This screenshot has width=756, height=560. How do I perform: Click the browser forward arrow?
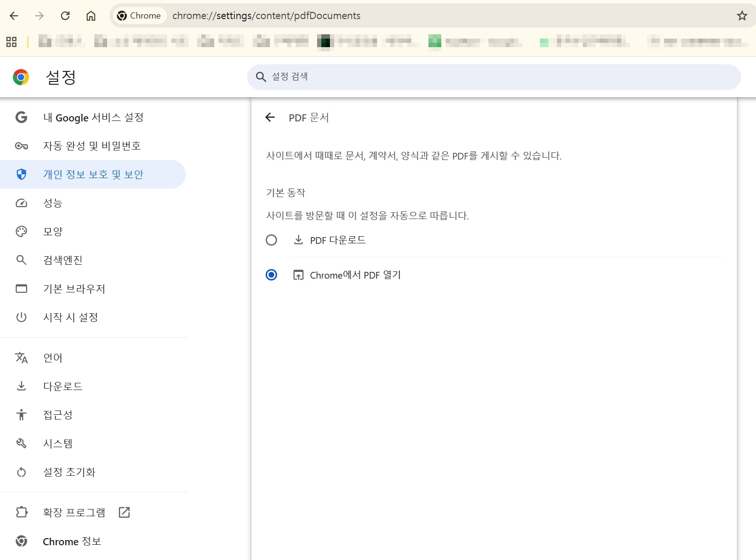click(x=40, y=16)
